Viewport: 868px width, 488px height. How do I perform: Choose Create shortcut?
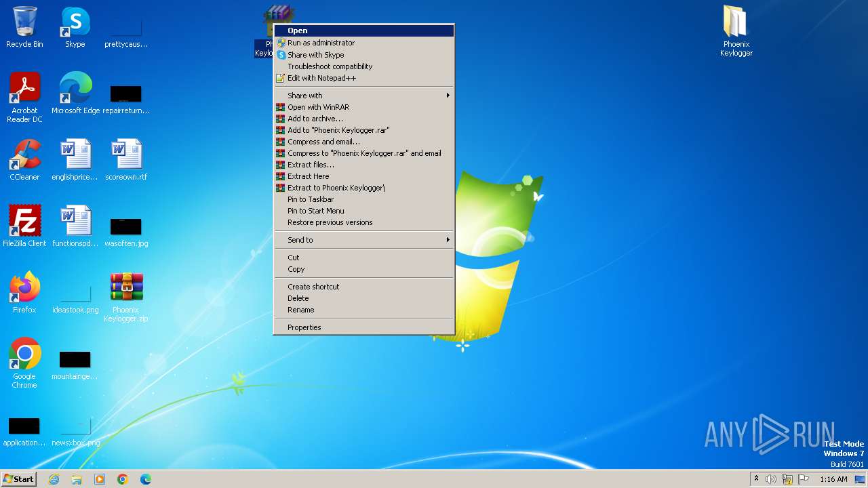tap(363, 287)
